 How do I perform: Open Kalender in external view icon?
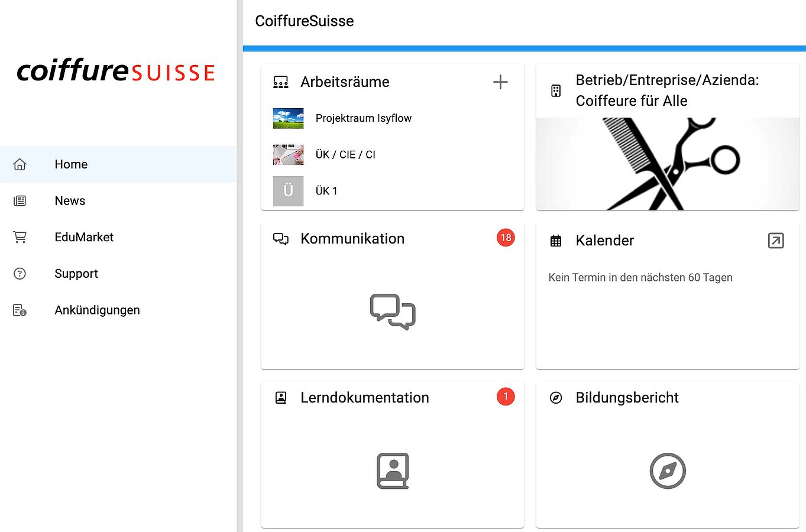coord(775,241)
